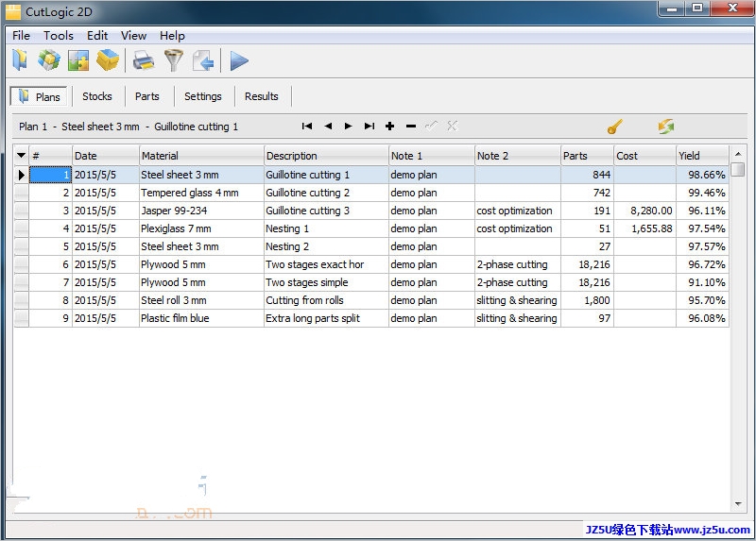Go to the previous plan record
This screenshot has width=756, height=541.
coord(328,127)
